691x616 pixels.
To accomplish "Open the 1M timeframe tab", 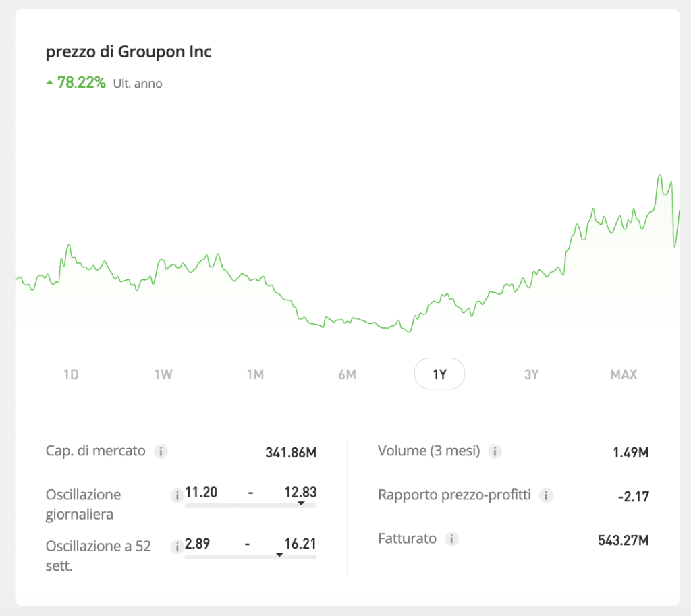I will [255, 374].
